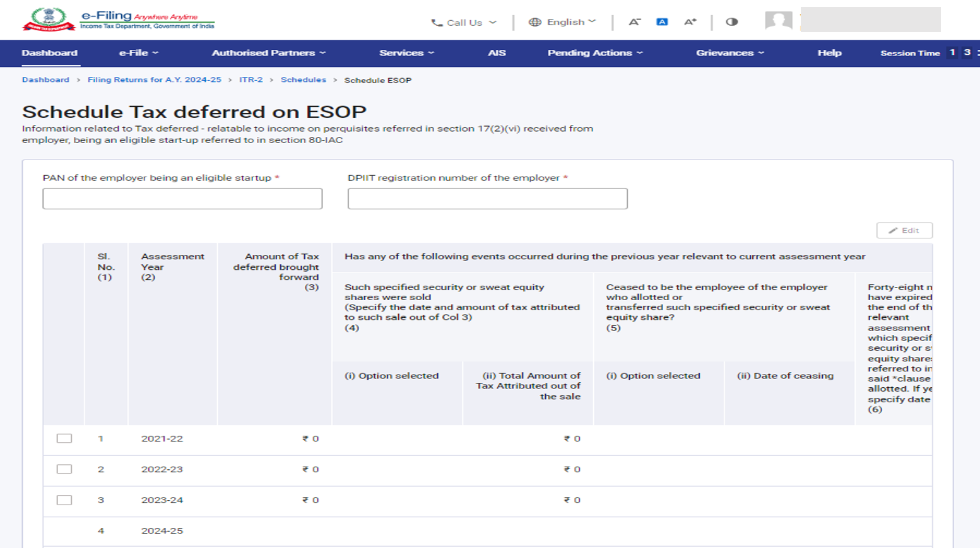
Task: Click the PAN of employer input field
Action: tap(182, 199)
